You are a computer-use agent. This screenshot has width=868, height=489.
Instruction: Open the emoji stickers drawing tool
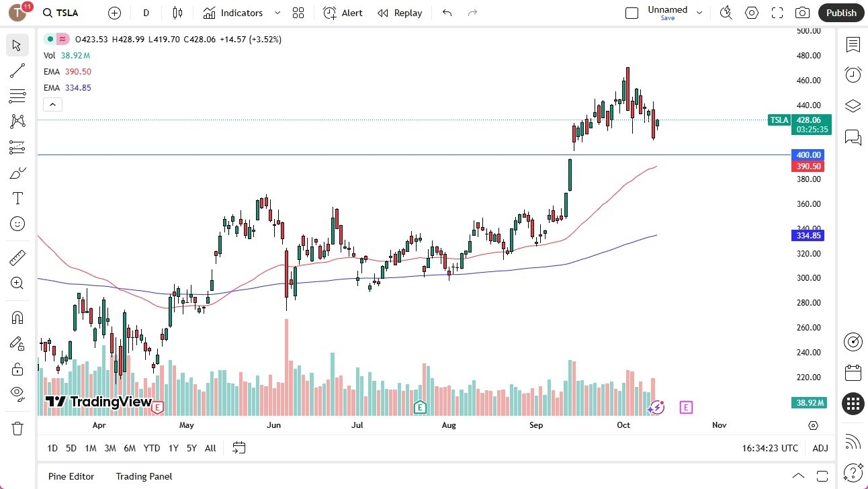pos(17,224)
